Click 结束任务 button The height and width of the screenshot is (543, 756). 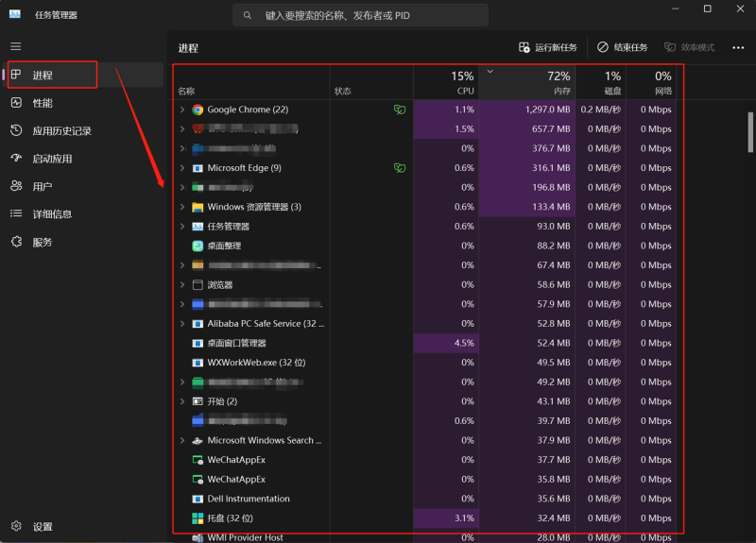[x=623, y=47]
